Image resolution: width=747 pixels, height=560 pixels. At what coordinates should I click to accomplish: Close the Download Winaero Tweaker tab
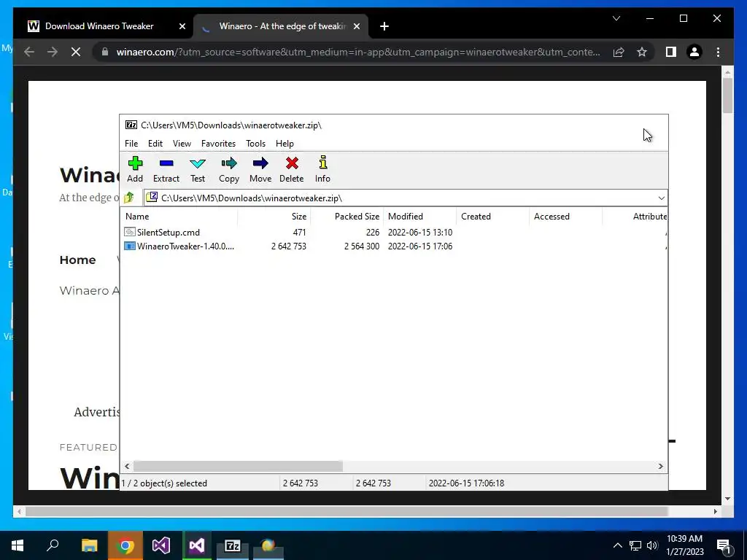tap(182, 27)
